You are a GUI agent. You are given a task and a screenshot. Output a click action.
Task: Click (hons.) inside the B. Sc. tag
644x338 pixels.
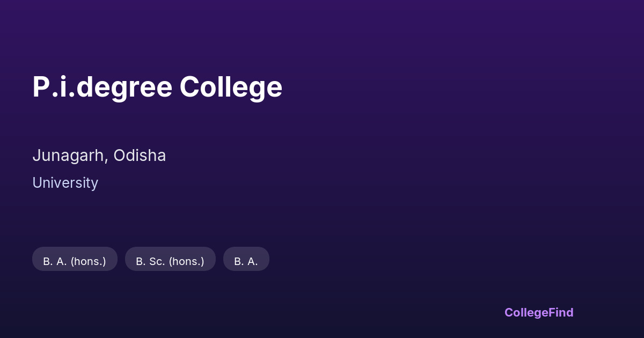[186, 261]
